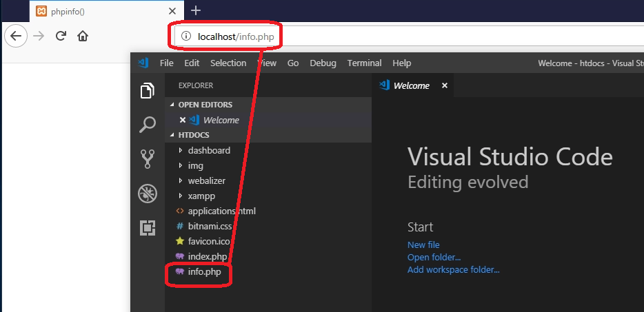
Task: Open index.php in explorer
Action: [268, 257]
